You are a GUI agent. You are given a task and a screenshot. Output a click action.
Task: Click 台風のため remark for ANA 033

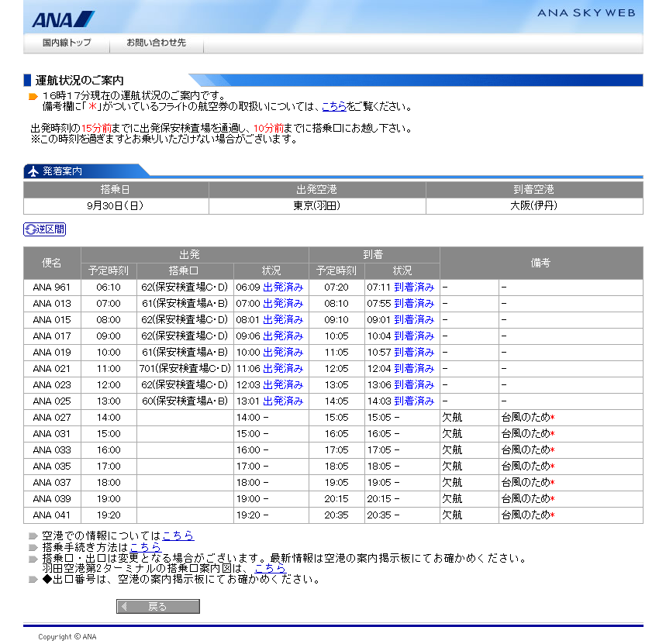click(528, 450)
